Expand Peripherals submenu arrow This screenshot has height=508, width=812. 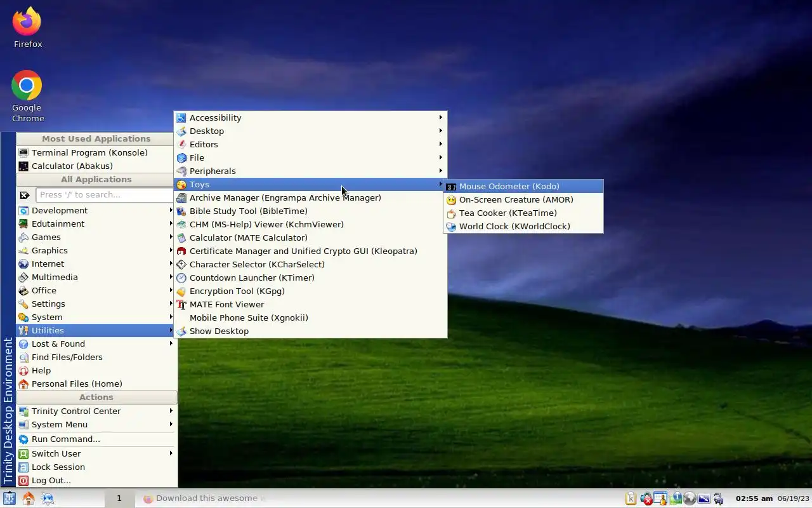(x=440, y=171)
